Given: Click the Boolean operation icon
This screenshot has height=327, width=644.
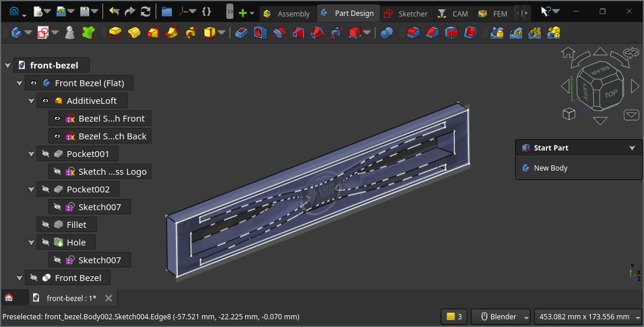Looking at the screenshot, I should (x=386, y=33).
